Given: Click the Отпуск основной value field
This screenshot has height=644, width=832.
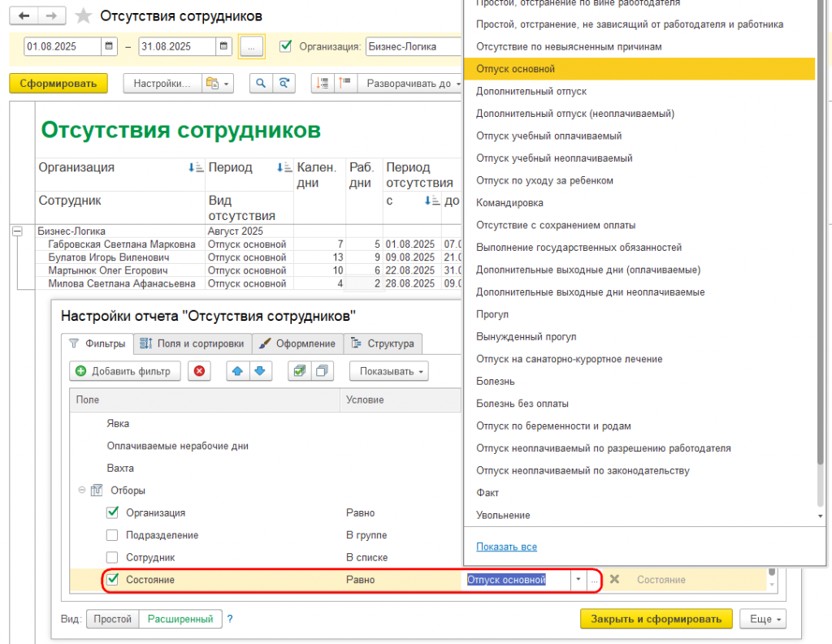Looking at the screenshot, I should tap(518, 580).
